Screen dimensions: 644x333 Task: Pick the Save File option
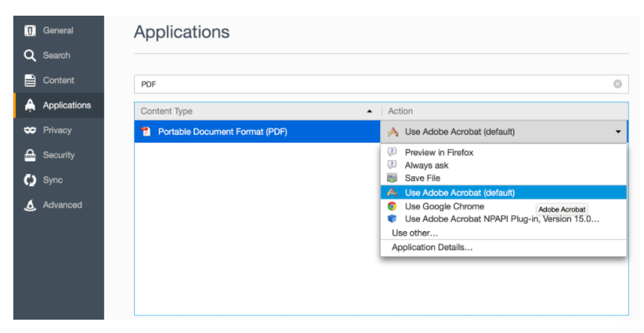[x=422, y=178]
